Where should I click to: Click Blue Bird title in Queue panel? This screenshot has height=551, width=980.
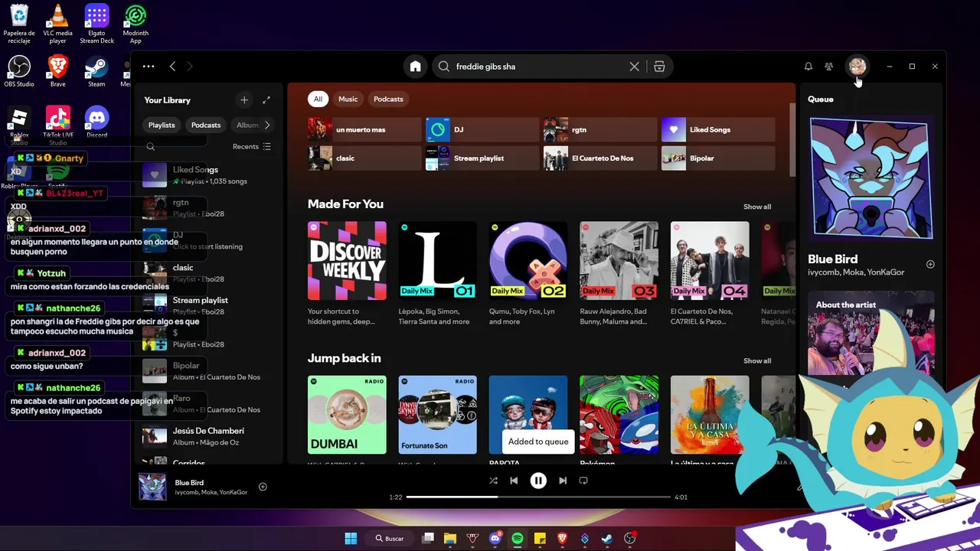832,259
